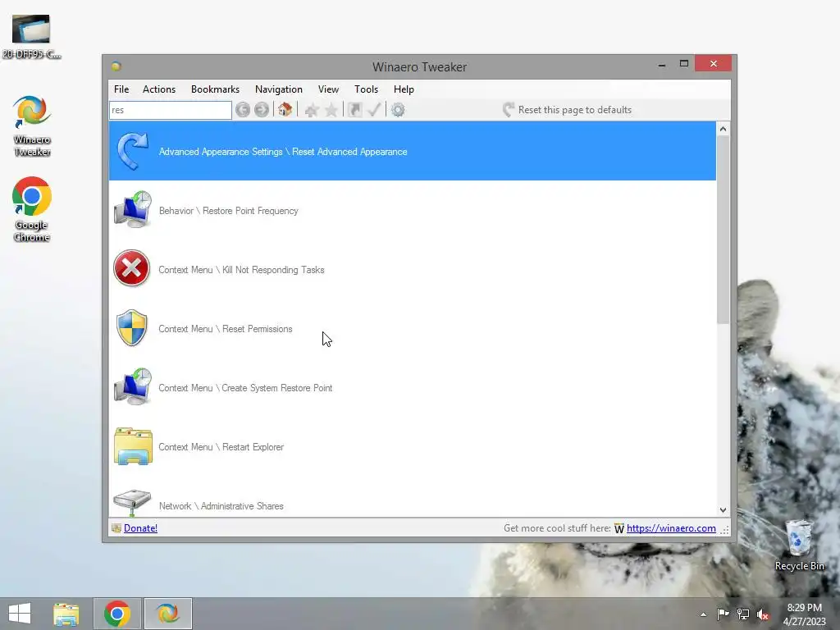Viewport: 840px width, 630px height.
Task: Click the Winaero W logo in status bar
Action: pyautogui.click(x=619, y=529)
